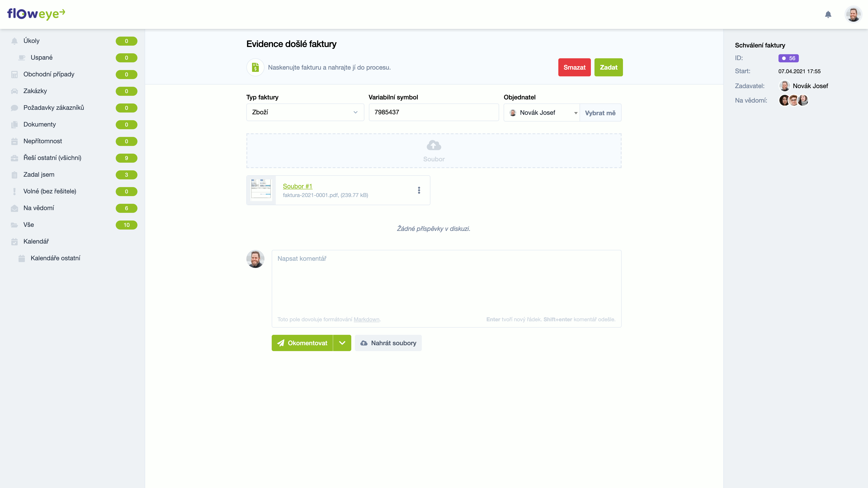The image size is (868, 488).
Task: Click the Zakázky car icon
Action: pyautogui.click(x=14, y=91)
